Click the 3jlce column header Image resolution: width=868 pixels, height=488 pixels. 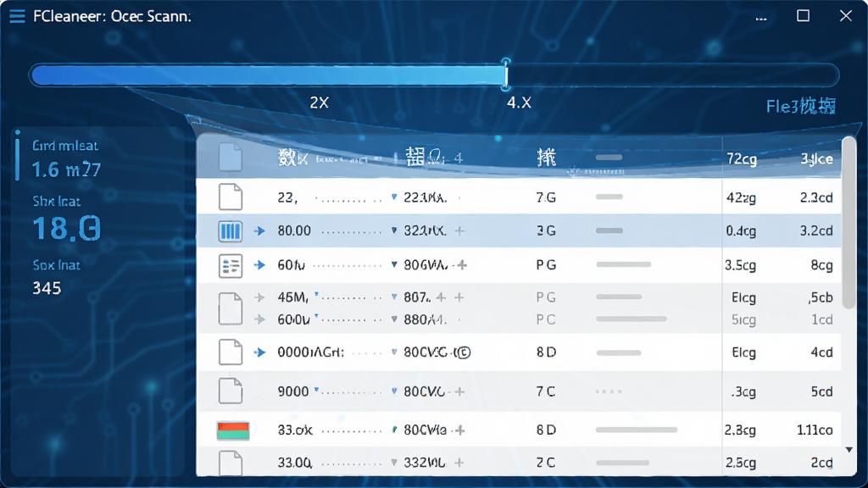point(816,158)
